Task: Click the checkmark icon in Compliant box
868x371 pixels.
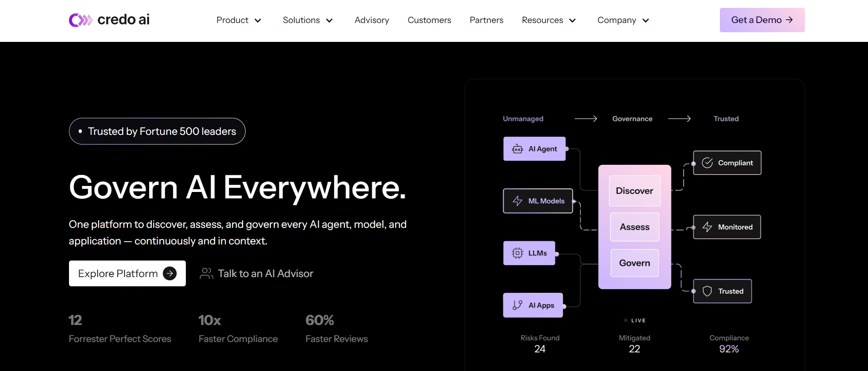Action: (707, 163)
